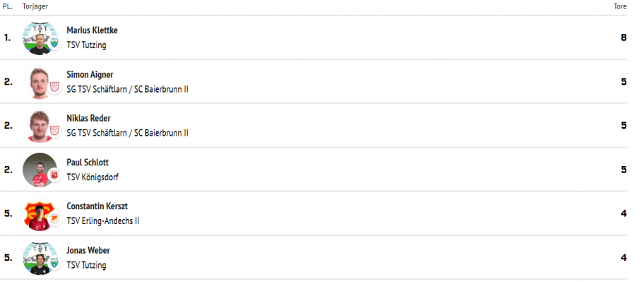Open Marius Klettke's player photo
Screen dimensions: 644x282
40,38
